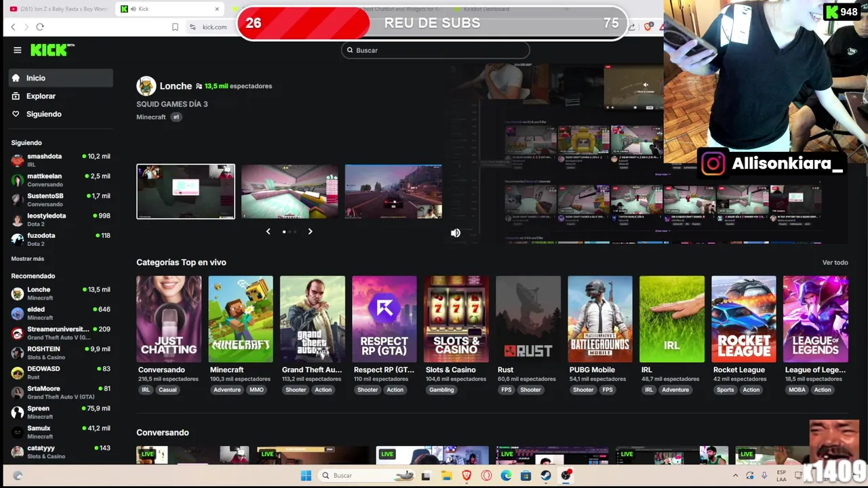Open smashdota channel in Siguiendo list

click(61, 160)
